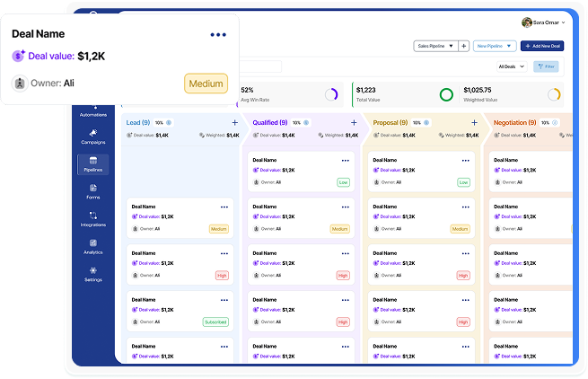Click the Filter button
This screenshot has height=379, width=588.
[546, 66]
